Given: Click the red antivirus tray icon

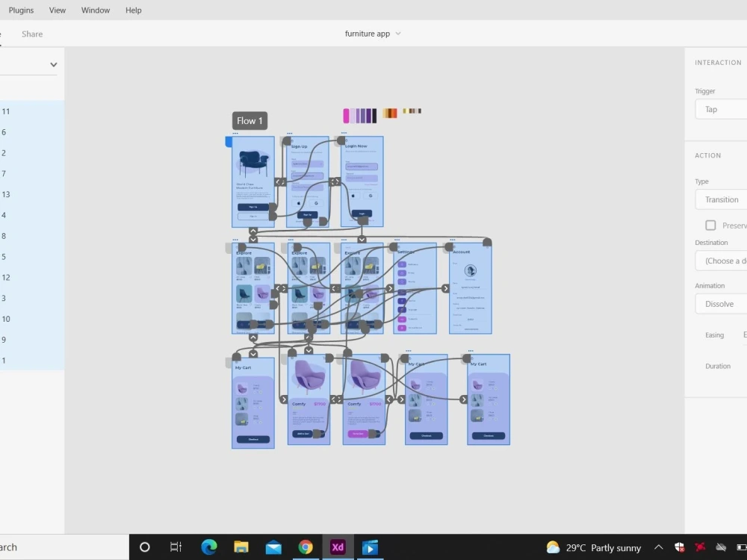Looking at the screenshot, I should coord(700,547).
